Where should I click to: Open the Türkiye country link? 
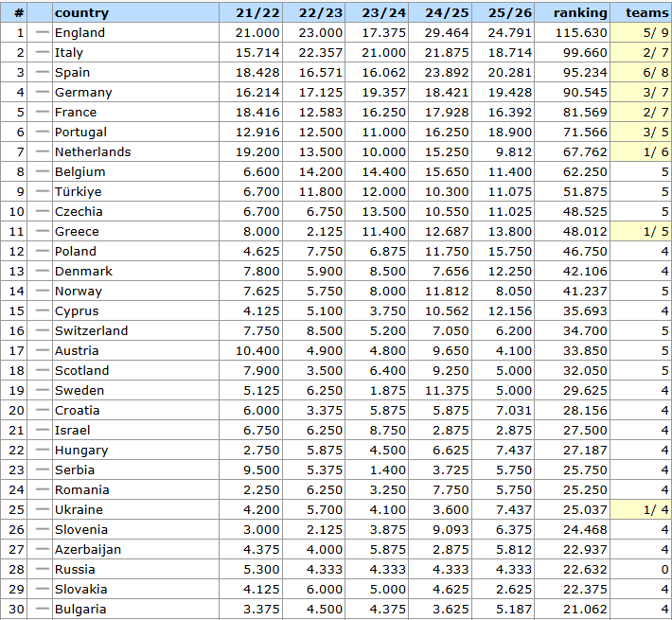pos(78,192)
